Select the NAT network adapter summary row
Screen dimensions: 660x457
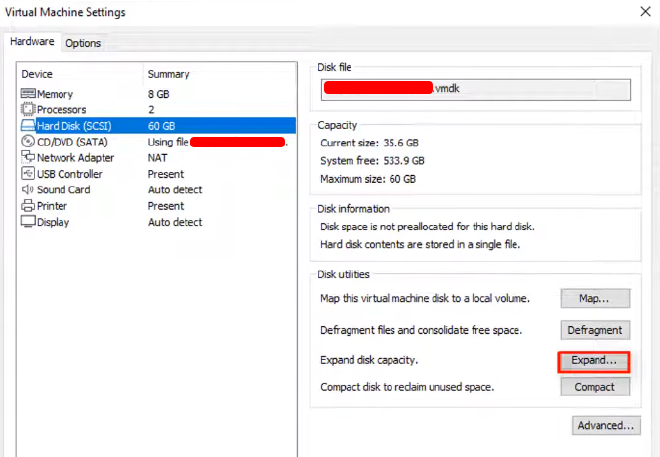pyautogui.click(x=160, y=158)
